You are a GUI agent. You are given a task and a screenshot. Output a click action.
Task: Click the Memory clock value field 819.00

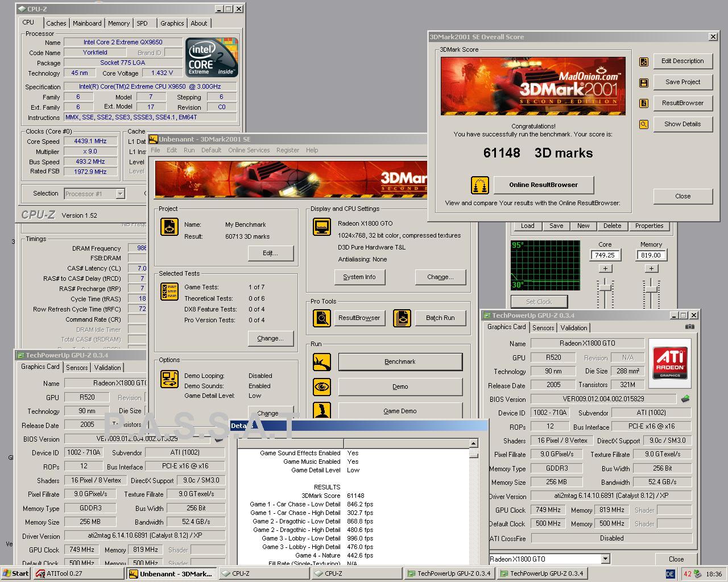pyautogui.click(x=651, y=255)
